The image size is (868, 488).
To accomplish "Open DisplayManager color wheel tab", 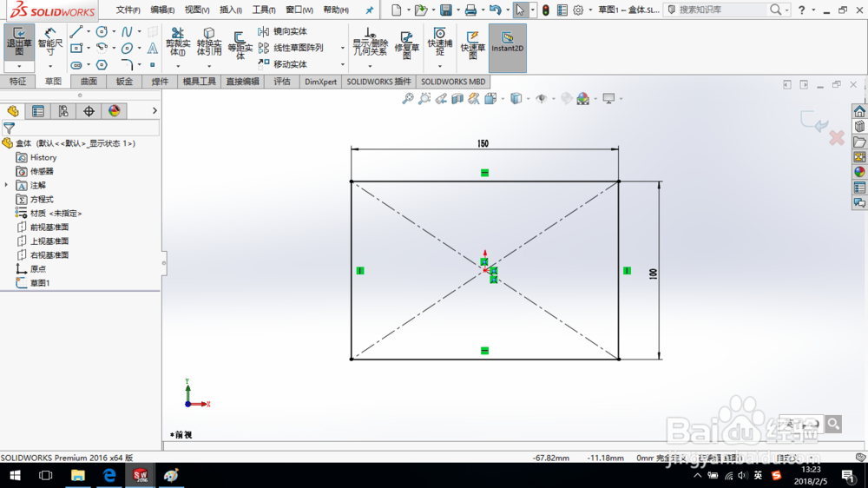I will [114, 111].
